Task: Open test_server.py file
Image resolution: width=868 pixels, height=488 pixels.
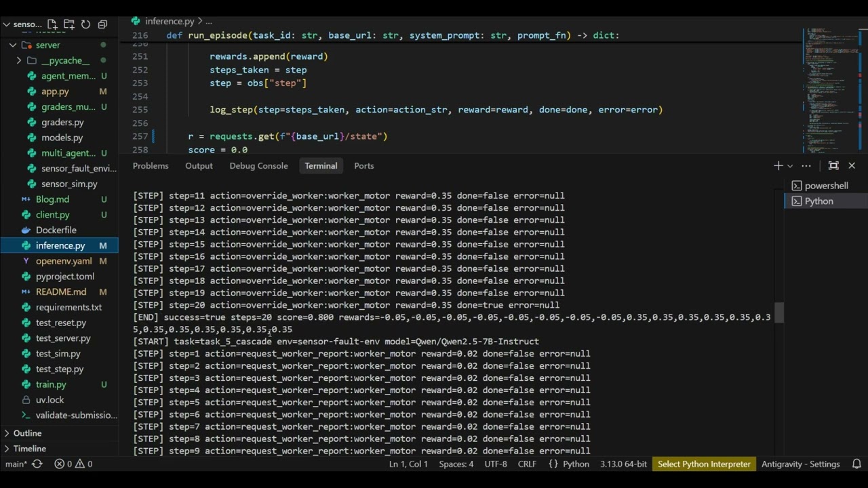Action: point(63,338)
